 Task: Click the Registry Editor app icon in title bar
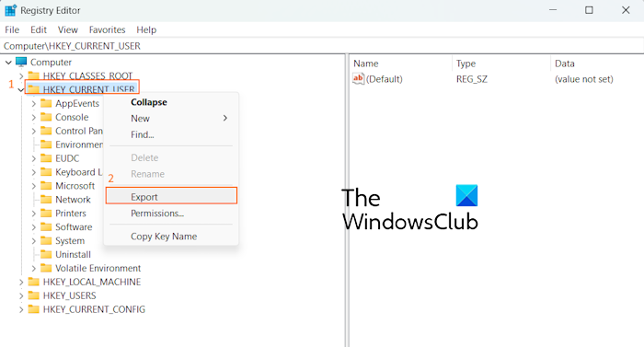point(10,10)
